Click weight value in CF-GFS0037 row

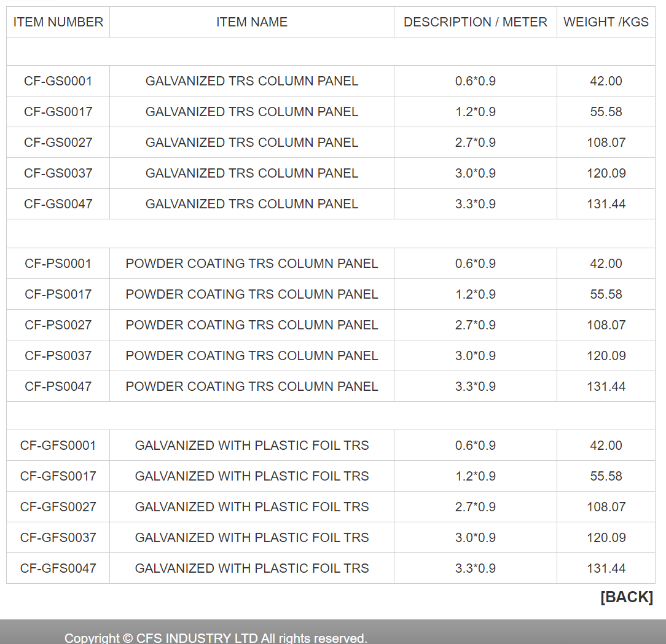606,538
